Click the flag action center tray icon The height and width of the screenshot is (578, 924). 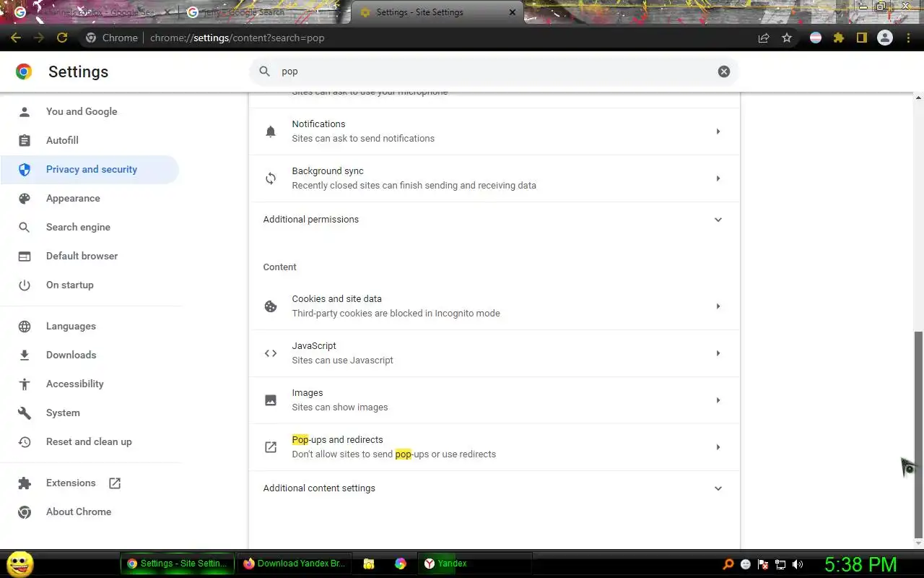[x=763, y=564]
